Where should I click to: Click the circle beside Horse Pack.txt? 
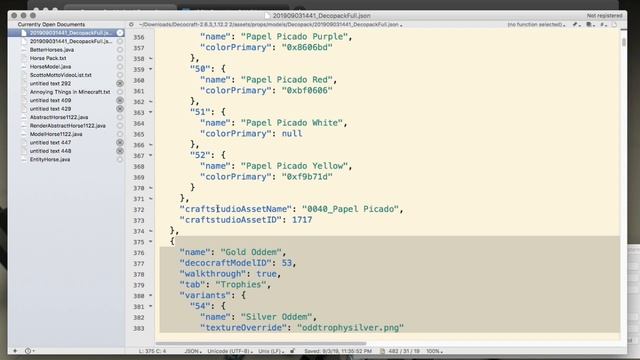tap(120, 58)
